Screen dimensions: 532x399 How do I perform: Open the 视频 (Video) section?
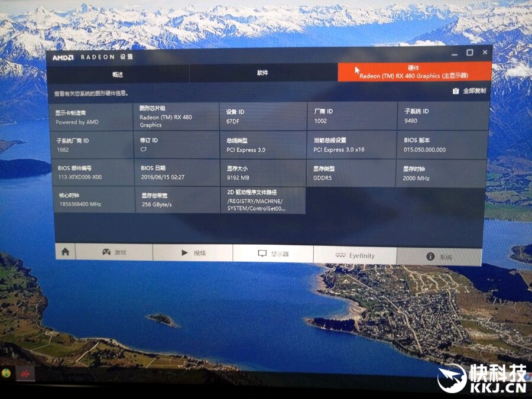(193, 253)
